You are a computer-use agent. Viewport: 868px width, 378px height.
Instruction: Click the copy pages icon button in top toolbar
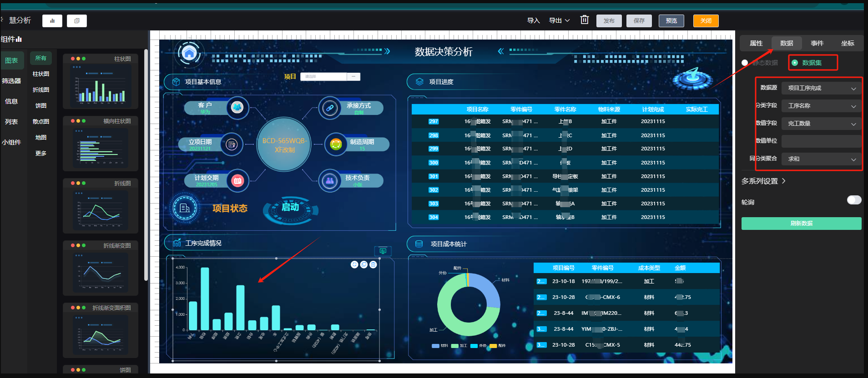point(77,21)
